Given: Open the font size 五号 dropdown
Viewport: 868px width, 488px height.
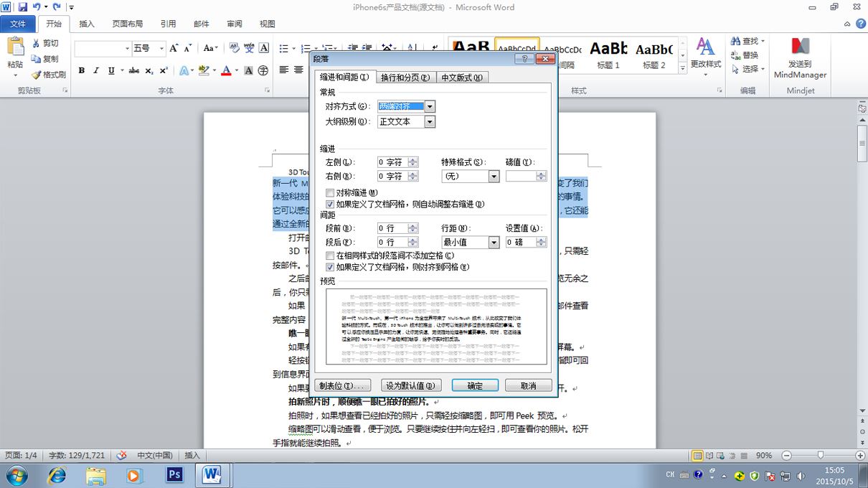Looking at the screenshot, I should pos(161,49).
